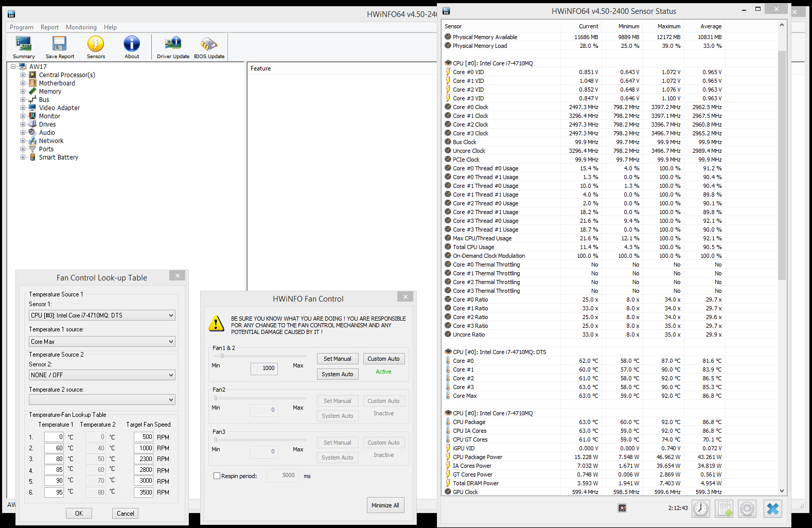
Task: Click the Minimum column header
Action: 622,26
